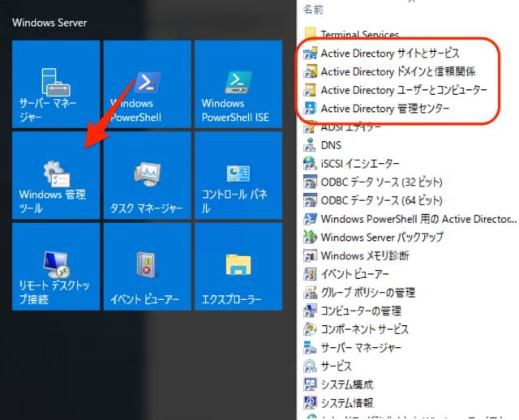This screenshot has width=519, height=420.
Task: Click the システム構成 icon
Action: tap(310, 384)
